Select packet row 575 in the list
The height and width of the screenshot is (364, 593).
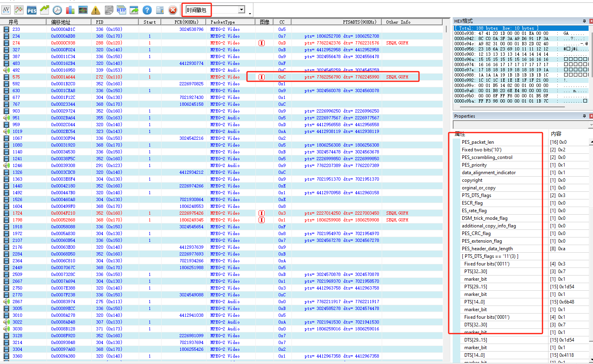click(120, 77)
